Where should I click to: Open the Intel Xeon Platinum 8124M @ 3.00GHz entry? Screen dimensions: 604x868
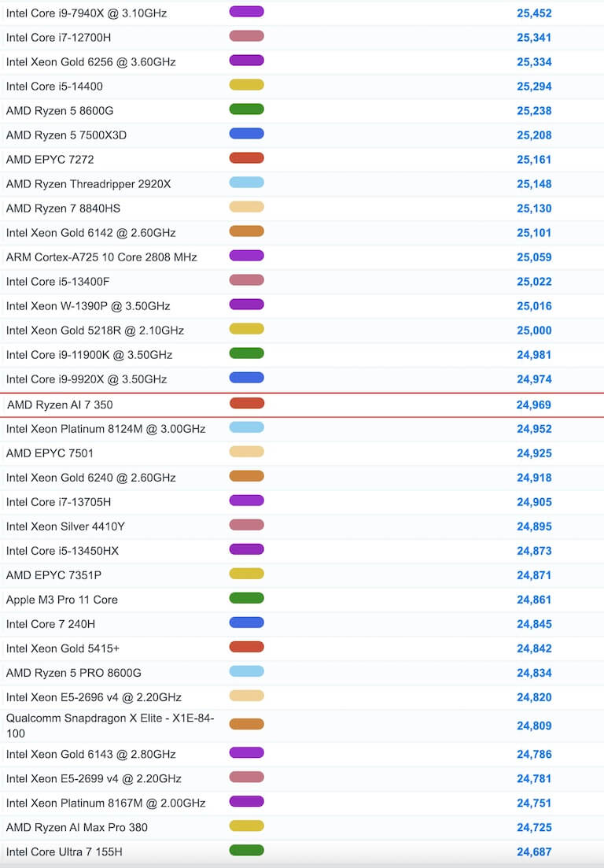pos(105,429)
